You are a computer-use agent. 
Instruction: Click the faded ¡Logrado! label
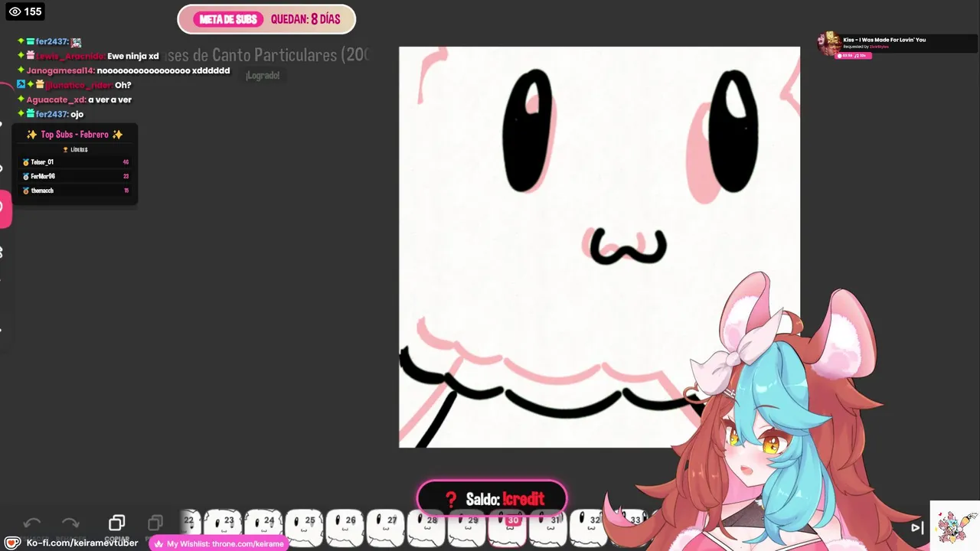tap(263, 75)
